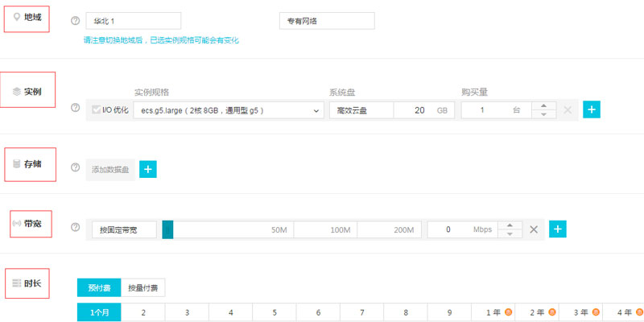Click the layers icon next to 实例

point(16,92)
